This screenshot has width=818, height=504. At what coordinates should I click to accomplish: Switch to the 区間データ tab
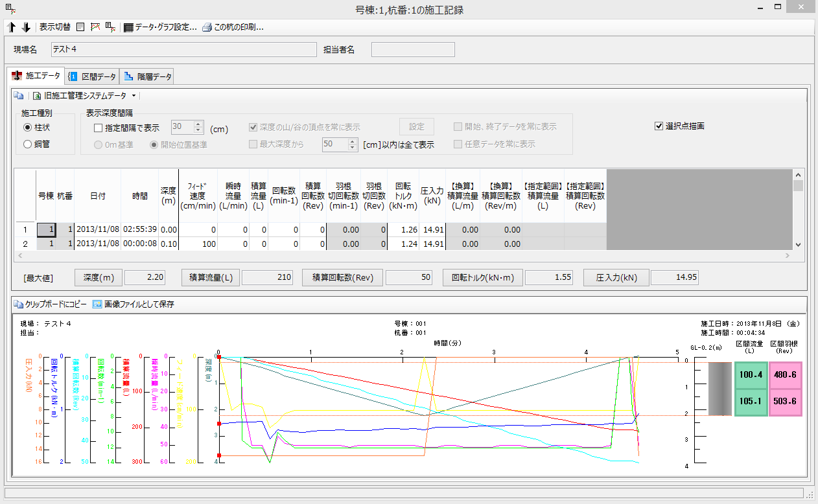click(x=93, y=76)
